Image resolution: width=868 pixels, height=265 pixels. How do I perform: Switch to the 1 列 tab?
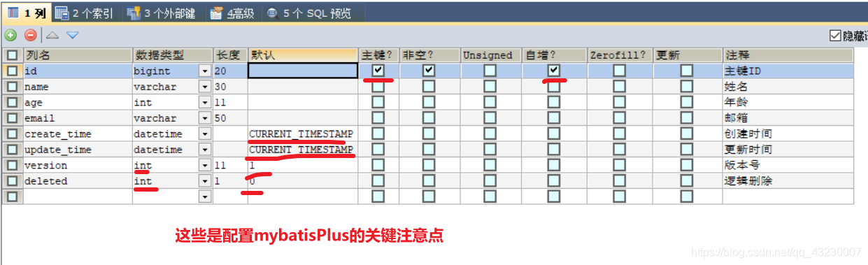pos(27,13)
